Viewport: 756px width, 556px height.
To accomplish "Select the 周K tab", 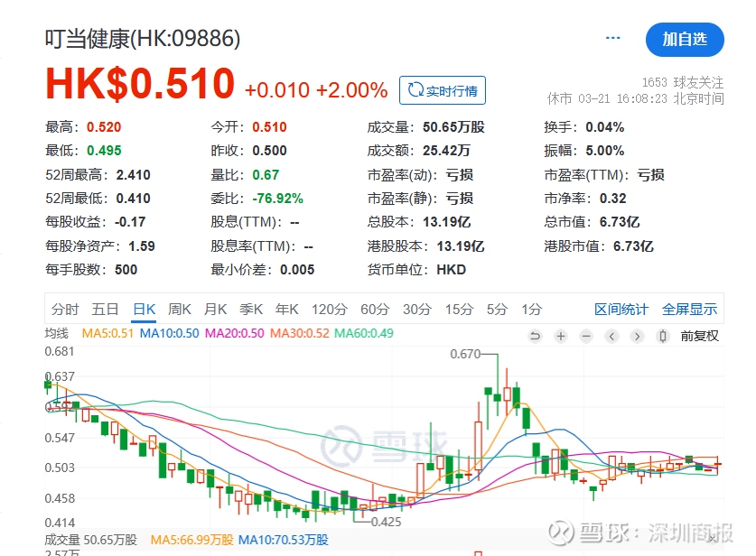I will tap(180, 309).
